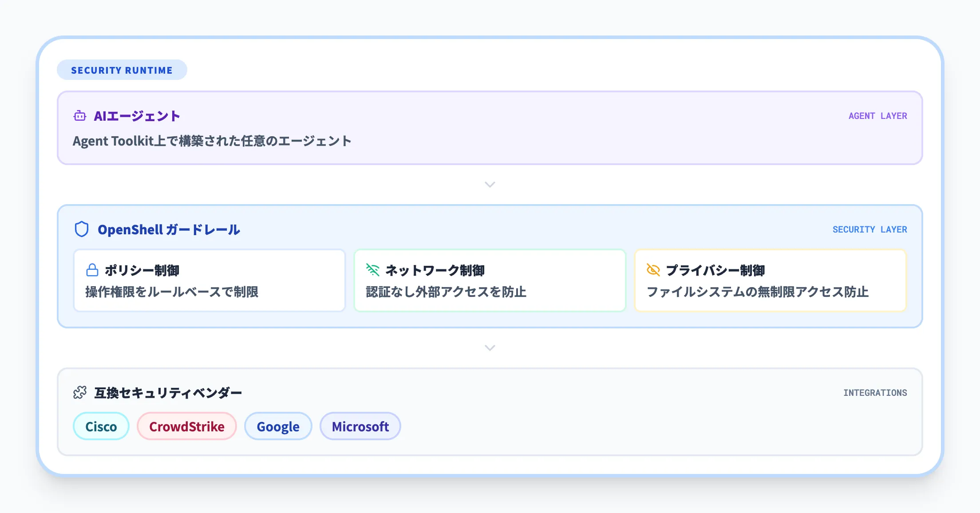
Task: Switch to the AGENT LAYER label
Action: [x=877, y=115]
